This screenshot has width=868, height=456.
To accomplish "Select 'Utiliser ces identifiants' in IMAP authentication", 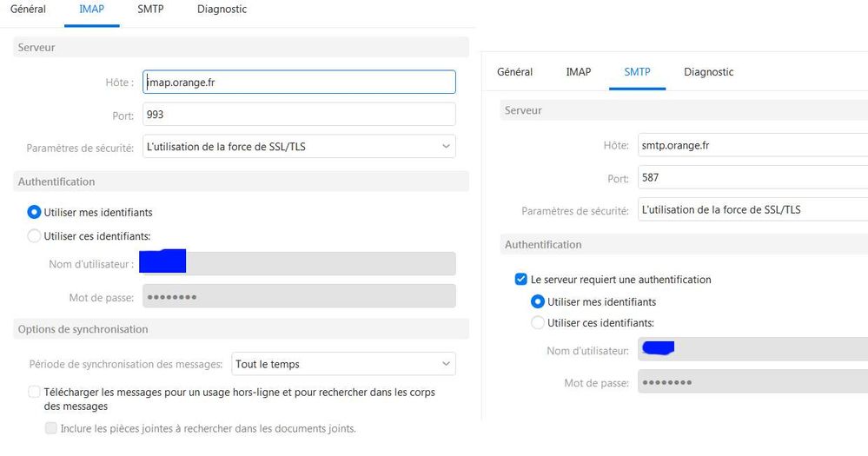I will (35, 235).
